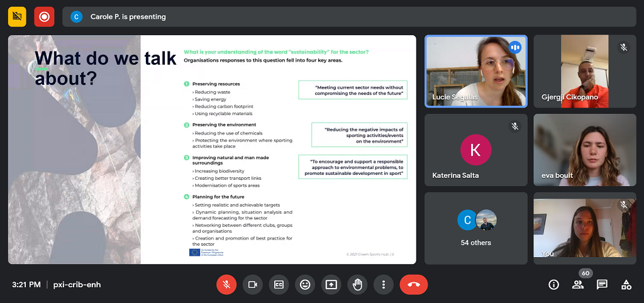Open the activities menu
This screenshot has width=644, height=303.
coord(626,285)
